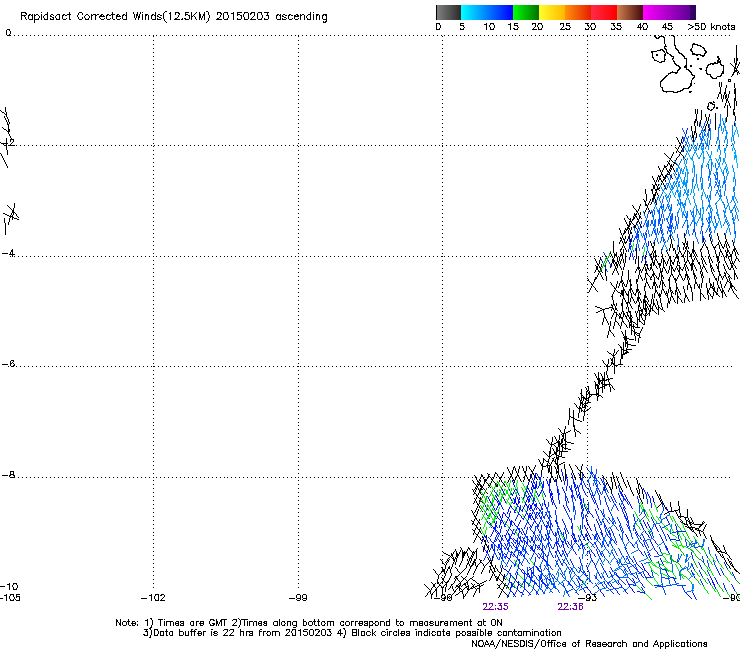Viewport: 740px width, 650px height.
Task: Click the 'Note: 1) Times are GMT' line
Action: [x=309, y=623]
